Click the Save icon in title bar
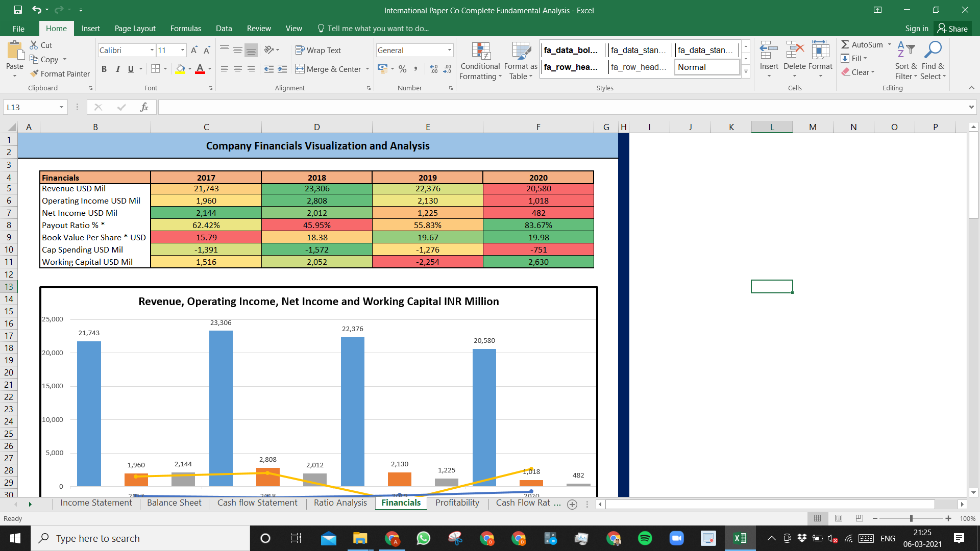Image resolution: width=980 pixels, height=551 pixels. pos(18,10)
